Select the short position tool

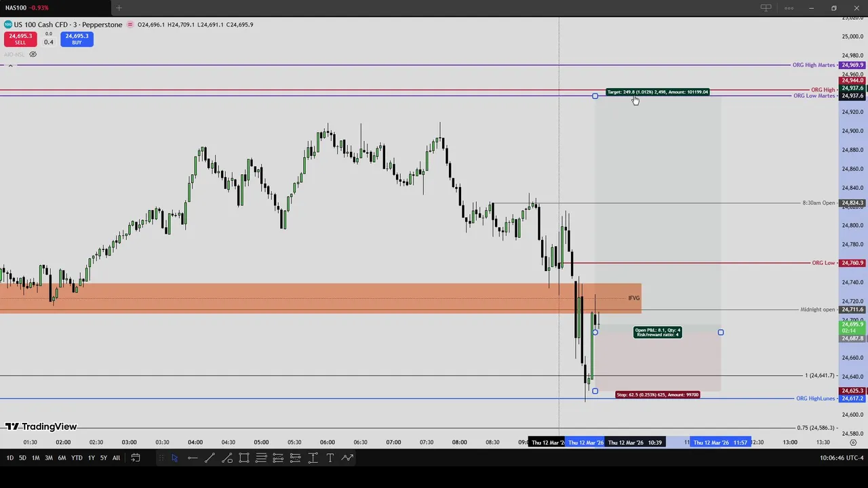(296, 458)
